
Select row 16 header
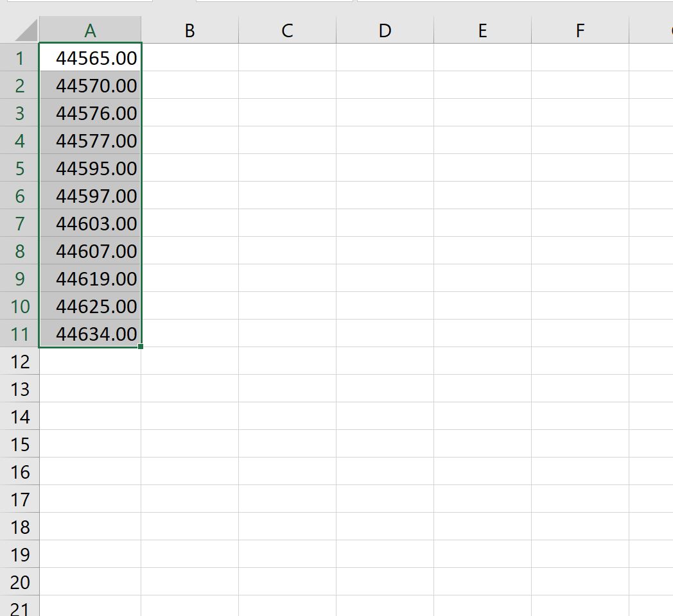19,471
